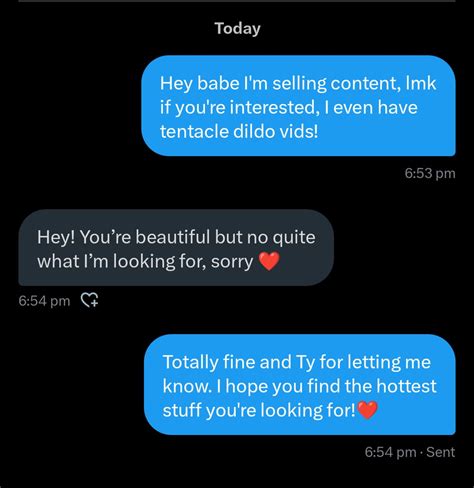The height and width of the screenshot is (488, 474).
Task: Select the first blue sent message bubble
Action: coord(298,106)
